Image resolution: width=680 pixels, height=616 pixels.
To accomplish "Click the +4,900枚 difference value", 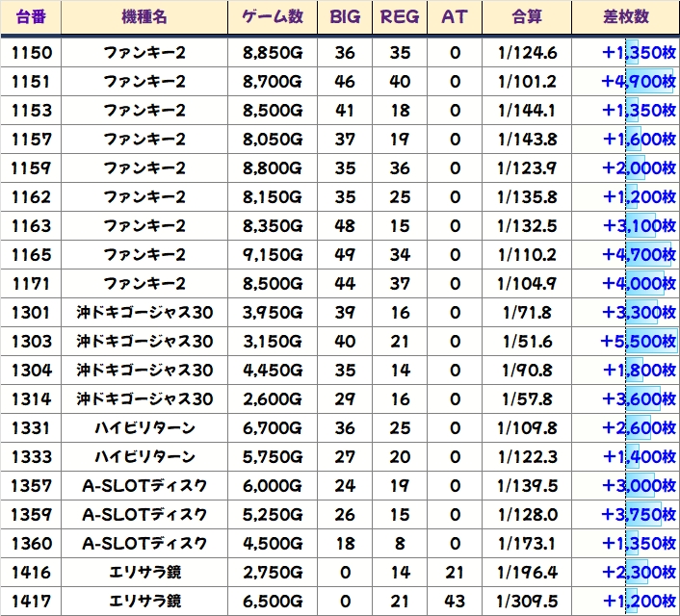I will coord(639,82).
